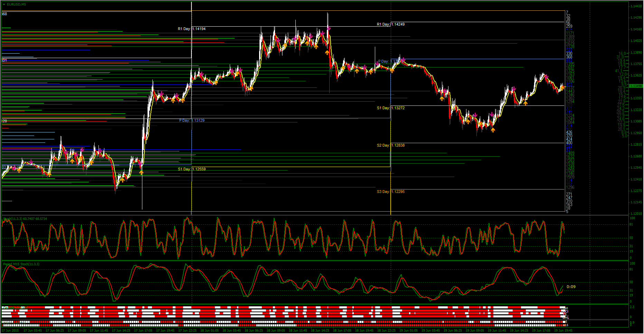
Task: Click the 18 Jun 01:05 time label
Action: coord(209,331)
